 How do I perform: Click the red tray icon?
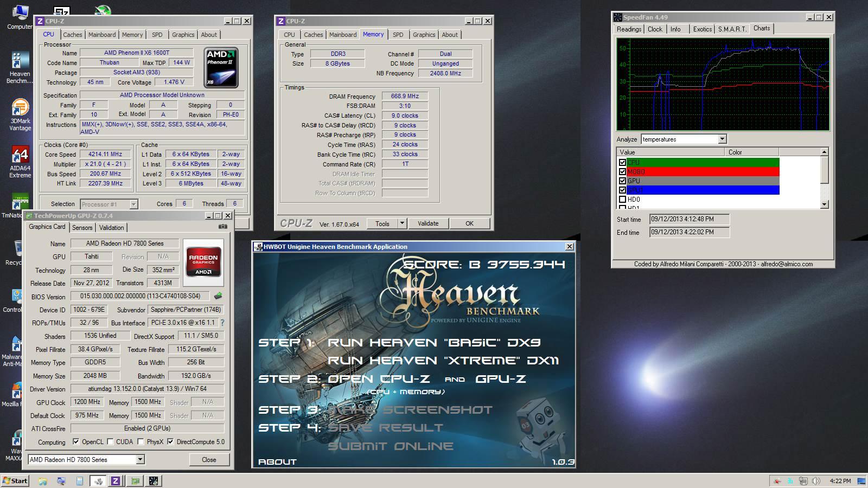pyautogui.click(x=777, y=481)
